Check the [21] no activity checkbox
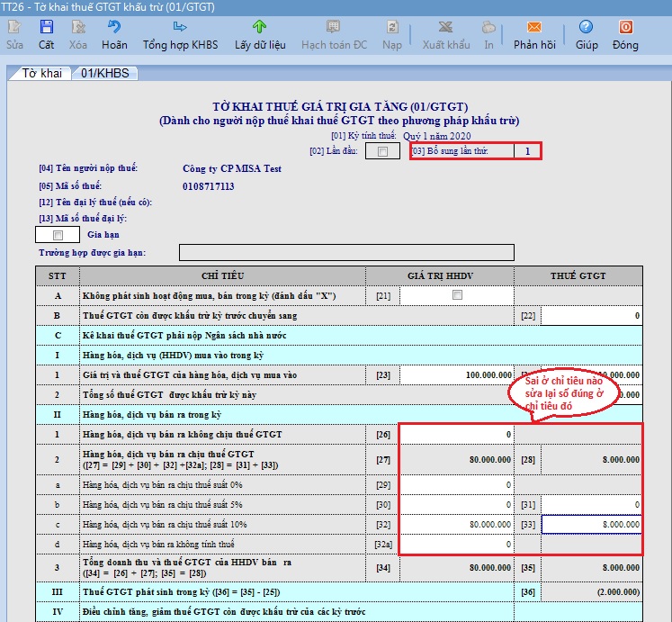The width and height of the screenshot is (672, 622). coord(457,294)
